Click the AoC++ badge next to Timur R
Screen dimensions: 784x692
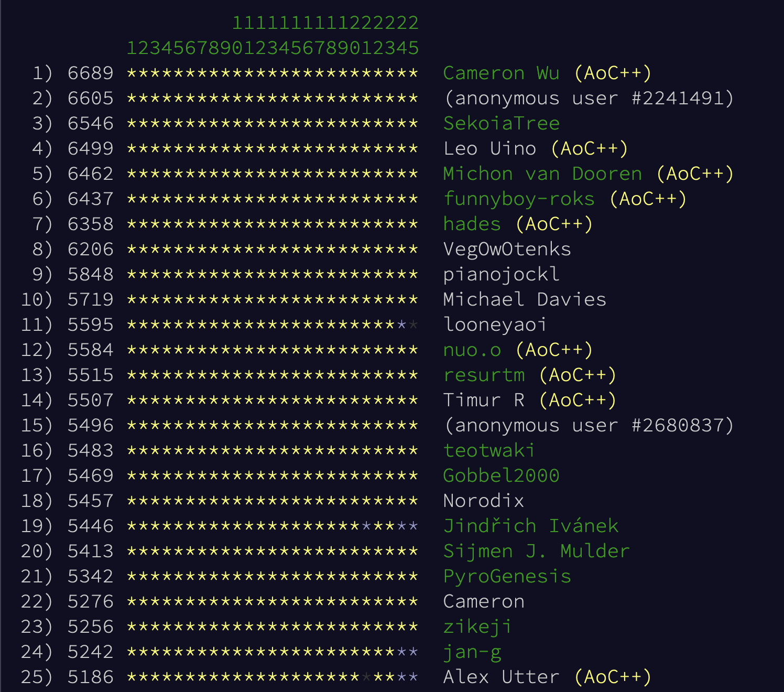[x=578, y=400]
